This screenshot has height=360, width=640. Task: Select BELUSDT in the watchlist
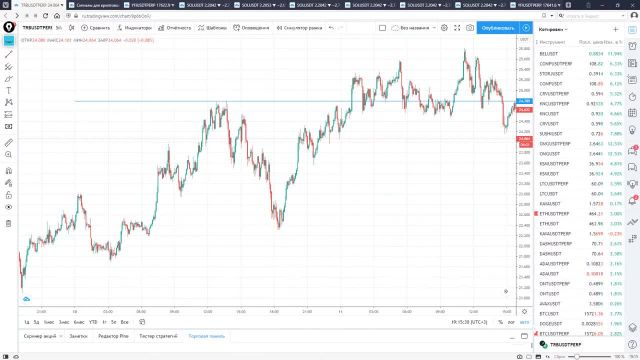pyautogui.click(x=580, y=54)
